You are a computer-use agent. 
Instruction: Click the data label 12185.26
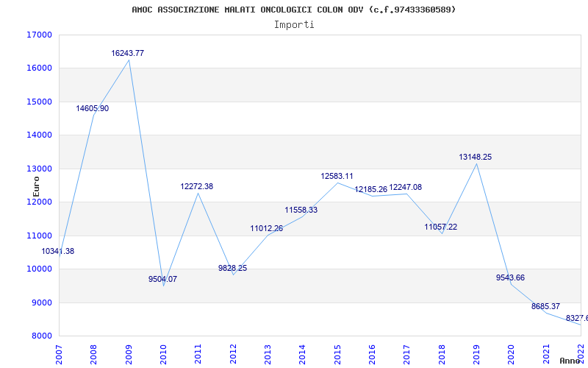(371, 189)
